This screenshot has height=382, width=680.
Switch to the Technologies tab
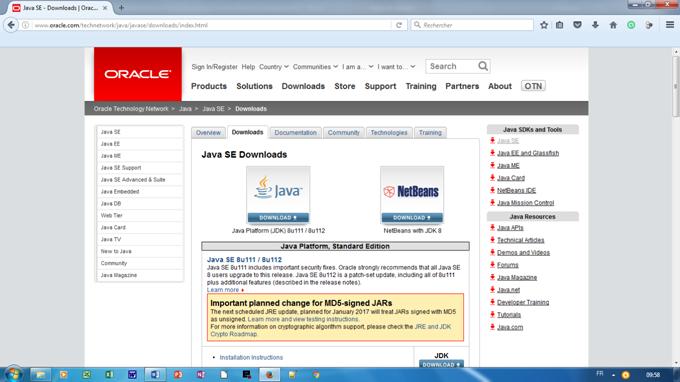(x=389, y=133)
